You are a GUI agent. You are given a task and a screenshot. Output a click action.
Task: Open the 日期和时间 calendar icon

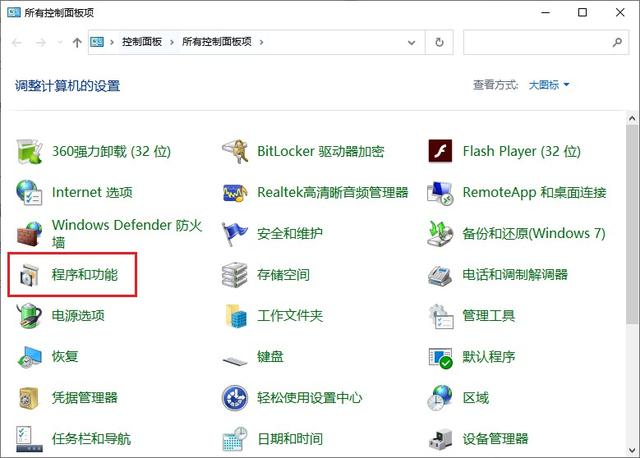click(x=235, y=439)
